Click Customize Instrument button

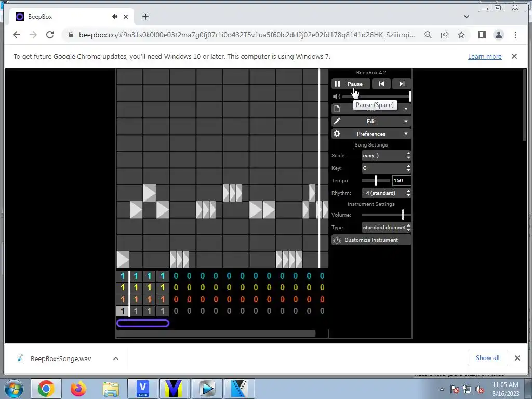[x=371, y=240]
